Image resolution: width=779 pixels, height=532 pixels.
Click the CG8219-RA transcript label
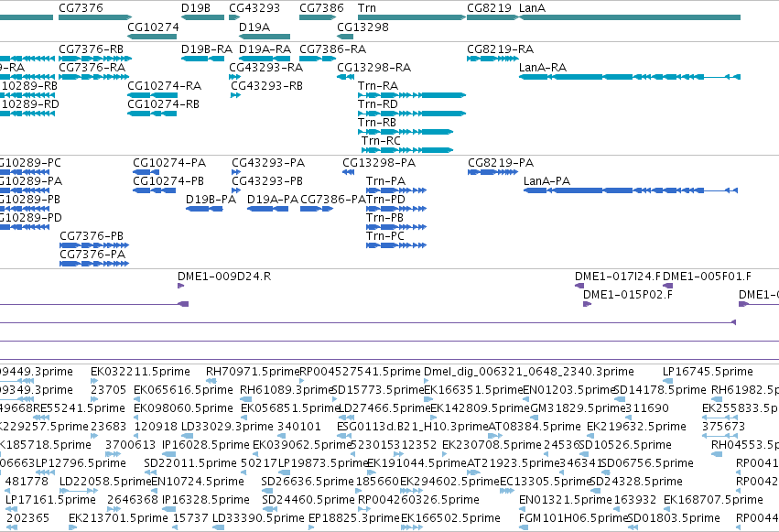point(501,49)
